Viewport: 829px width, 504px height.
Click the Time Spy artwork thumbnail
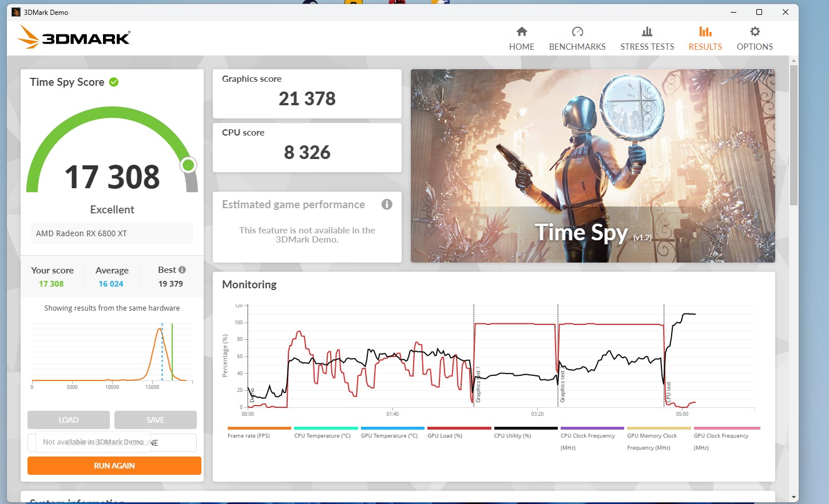pyautogui.click(x=593, y=166)
